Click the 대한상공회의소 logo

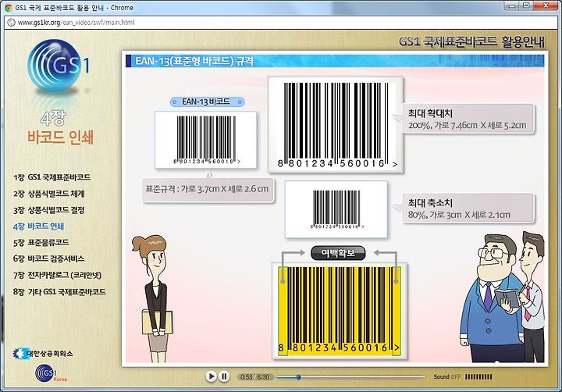(x=43, y=354)
